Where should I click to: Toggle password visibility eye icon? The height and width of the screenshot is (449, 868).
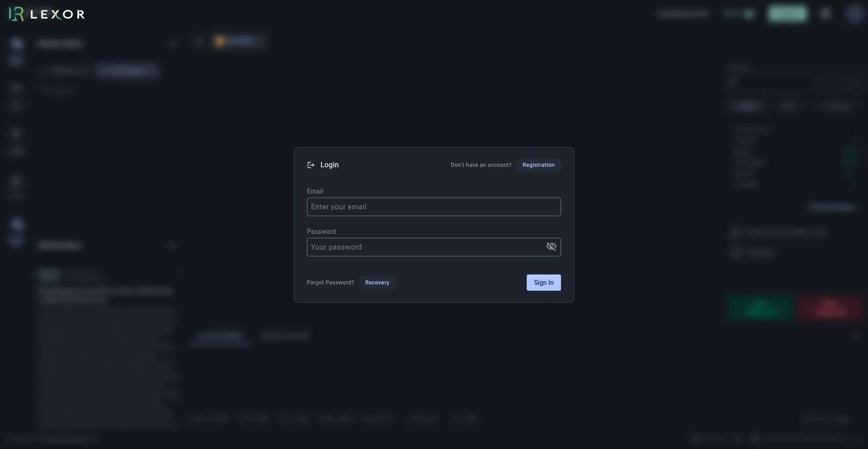[551, 246]
